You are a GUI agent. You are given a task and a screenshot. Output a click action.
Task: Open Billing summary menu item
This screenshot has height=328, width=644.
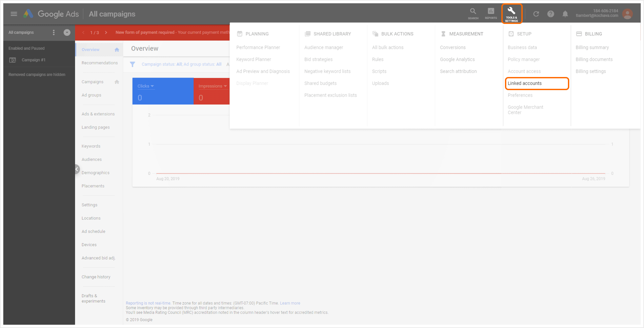point(592,48)
